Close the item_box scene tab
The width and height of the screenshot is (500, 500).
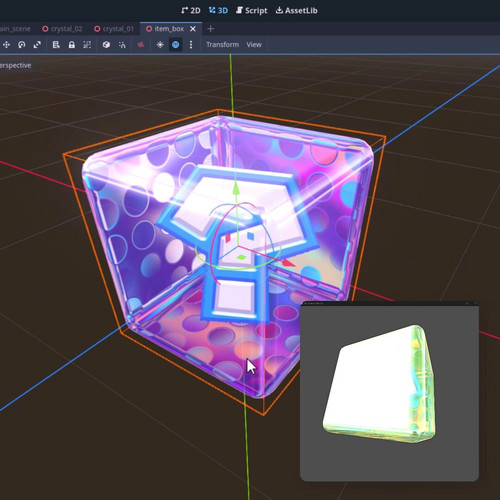click(x=193, y=29)
